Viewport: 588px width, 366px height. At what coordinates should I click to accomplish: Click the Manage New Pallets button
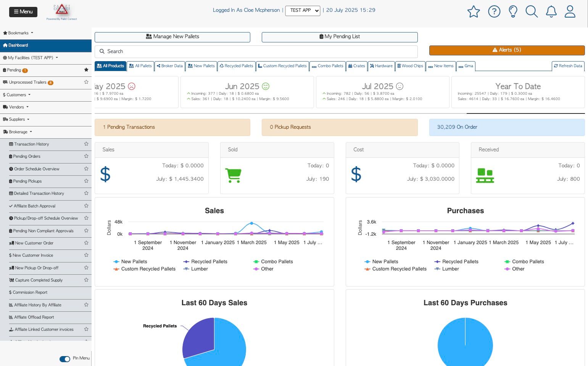click(172, 37)
